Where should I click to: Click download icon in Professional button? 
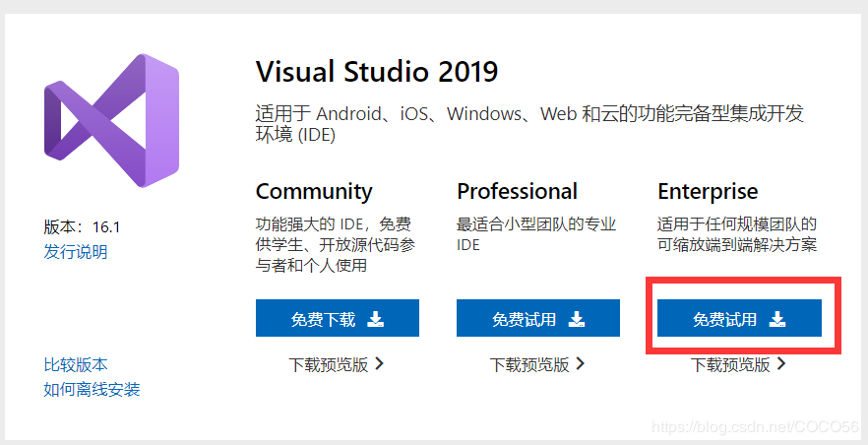click(x=577, y=318)
